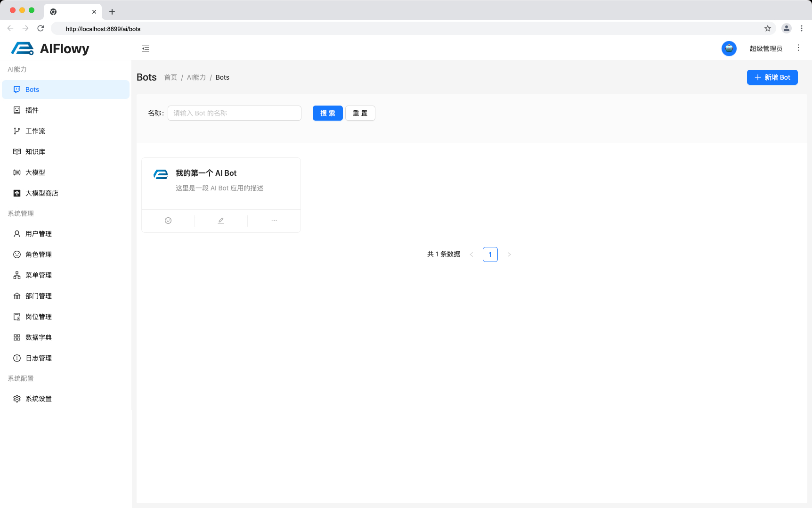Click the edit pencil on the Bot card
Screen dimensions: 812x508
coord(220,220)
